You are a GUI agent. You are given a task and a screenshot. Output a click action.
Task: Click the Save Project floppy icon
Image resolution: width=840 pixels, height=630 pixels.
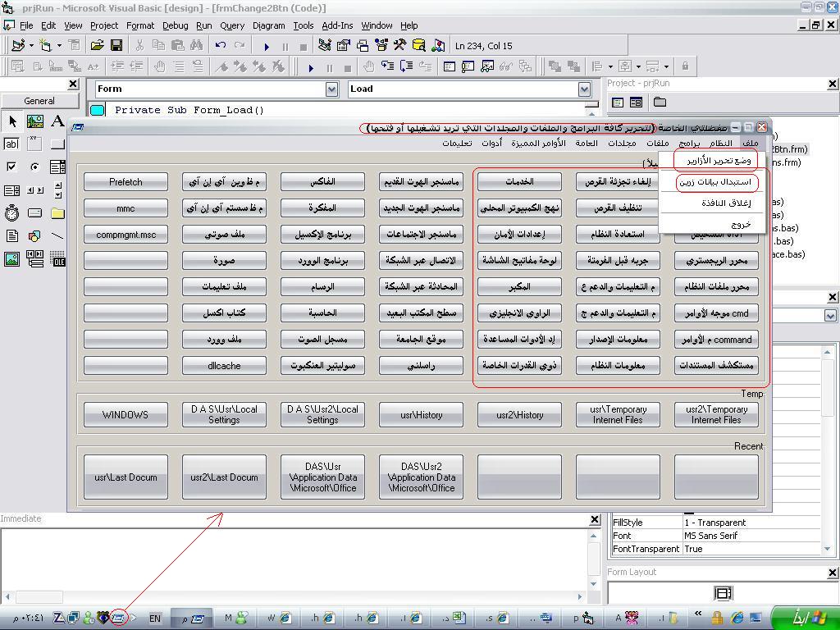[x=116, y=46]
